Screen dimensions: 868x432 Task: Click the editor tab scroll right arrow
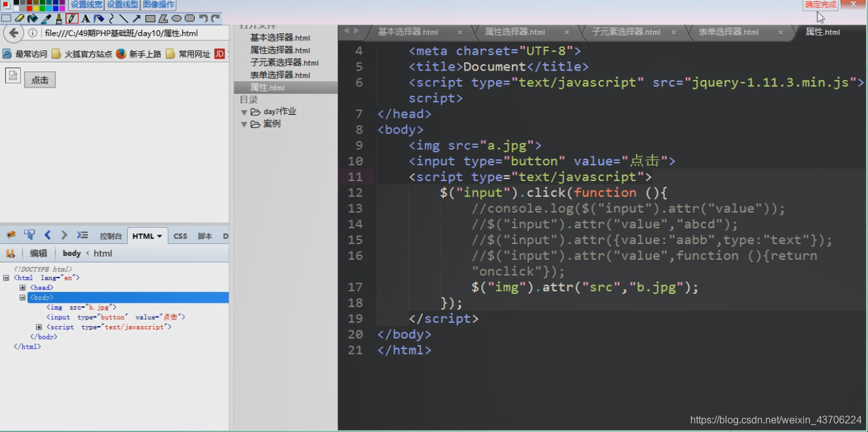coord(357,31)
